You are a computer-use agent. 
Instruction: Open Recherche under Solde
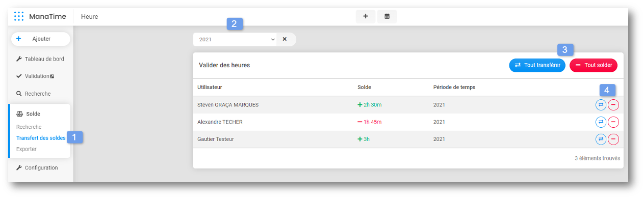click(x=29, y=127)
